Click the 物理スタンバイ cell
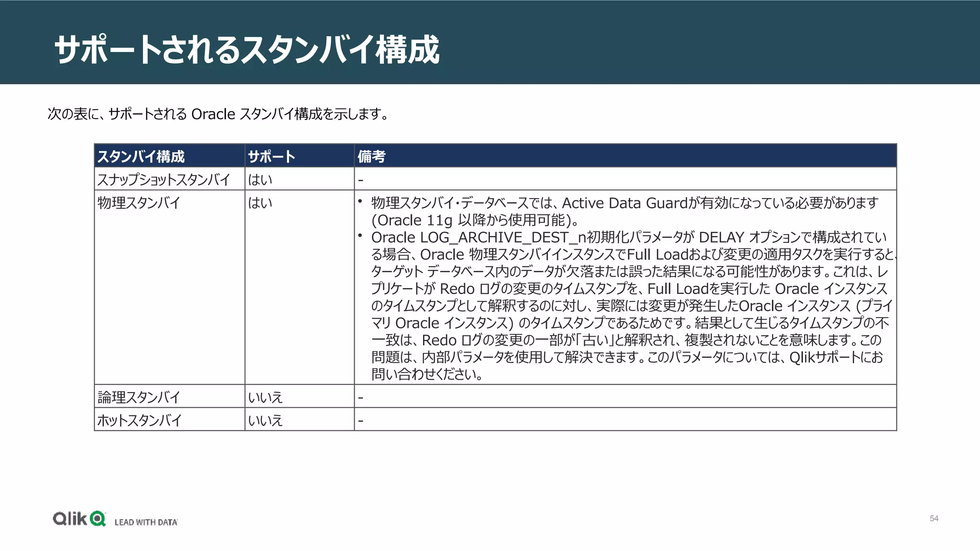This screenshot has height=551, width=980. point(169,287)
